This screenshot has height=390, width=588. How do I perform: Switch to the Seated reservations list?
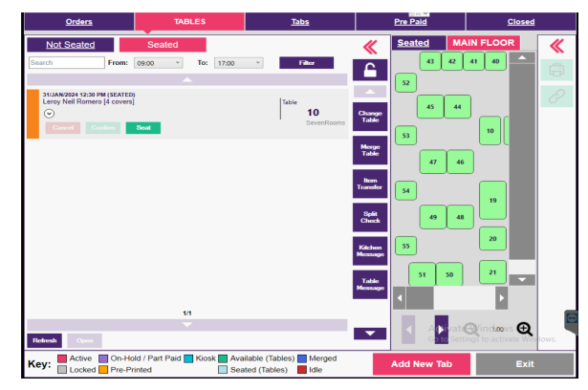tap(162, 44)
